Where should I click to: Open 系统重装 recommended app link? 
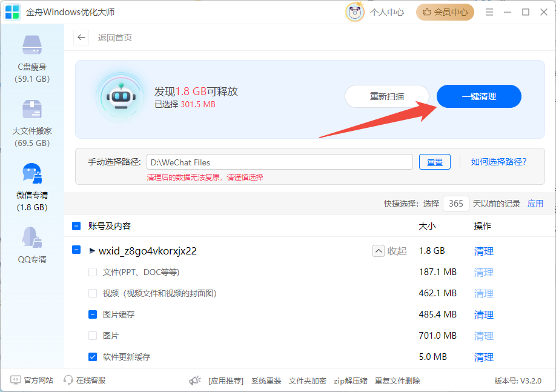point(266,381)
